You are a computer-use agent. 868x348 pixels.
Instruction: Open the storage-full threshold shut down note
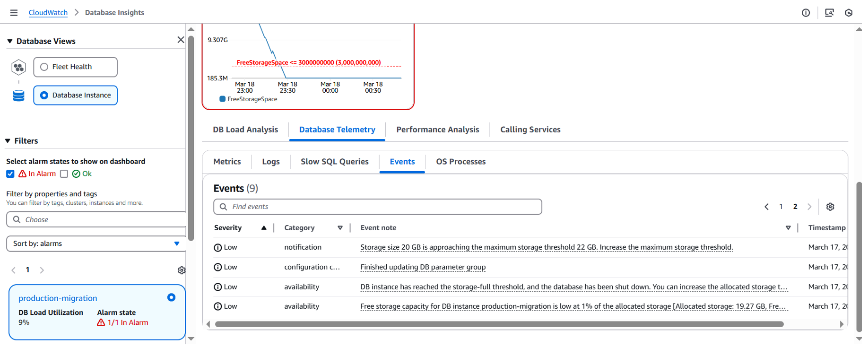pyautogui.click(x=574, y=287)
